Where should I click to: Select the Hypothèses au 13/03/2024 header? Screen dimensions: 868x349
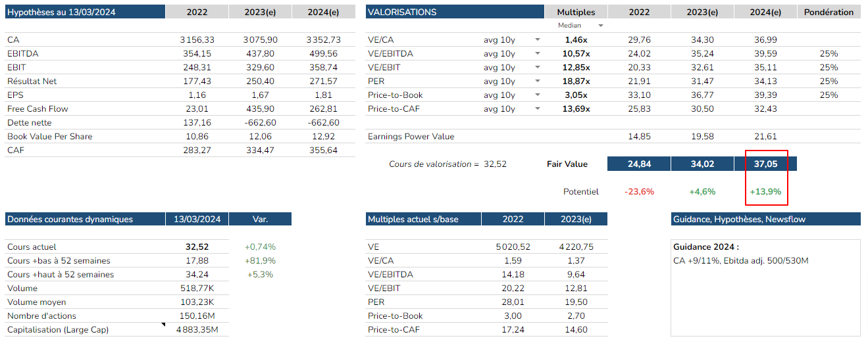point(85,12)
